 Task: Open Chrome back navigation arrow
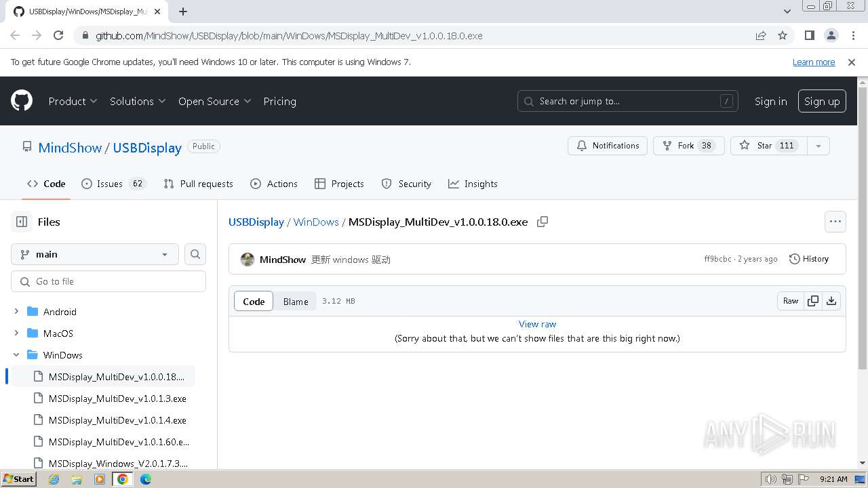(15, 35)
